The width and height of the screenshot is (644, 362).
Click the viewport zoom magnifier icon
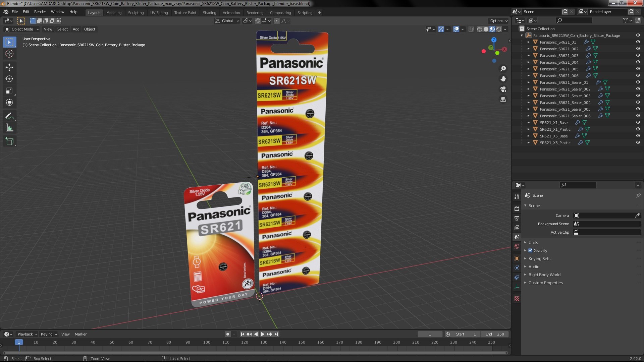point(503,69)
